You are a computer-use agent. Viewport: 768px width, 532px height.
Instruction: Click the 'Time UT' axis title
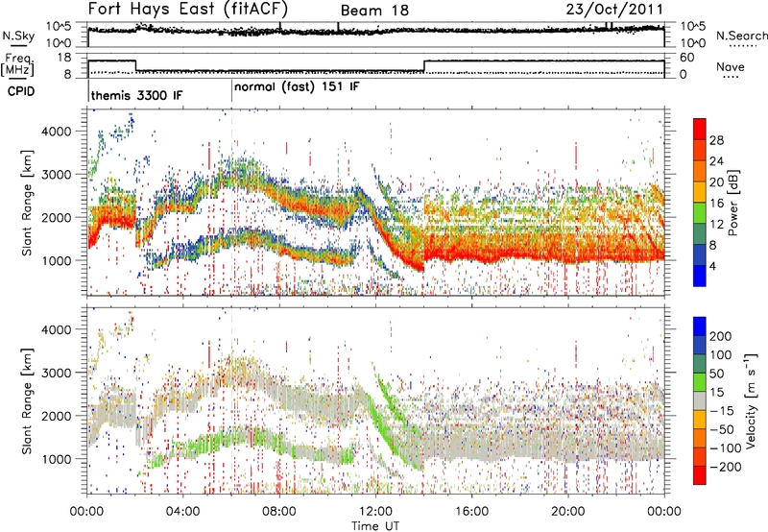(375, 525)
